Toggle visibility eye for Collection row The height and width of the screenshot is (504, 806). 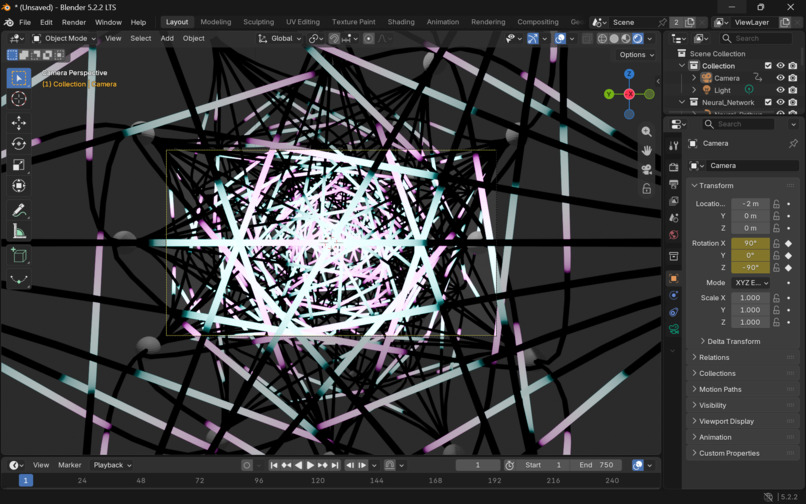[x=780, y=65]
